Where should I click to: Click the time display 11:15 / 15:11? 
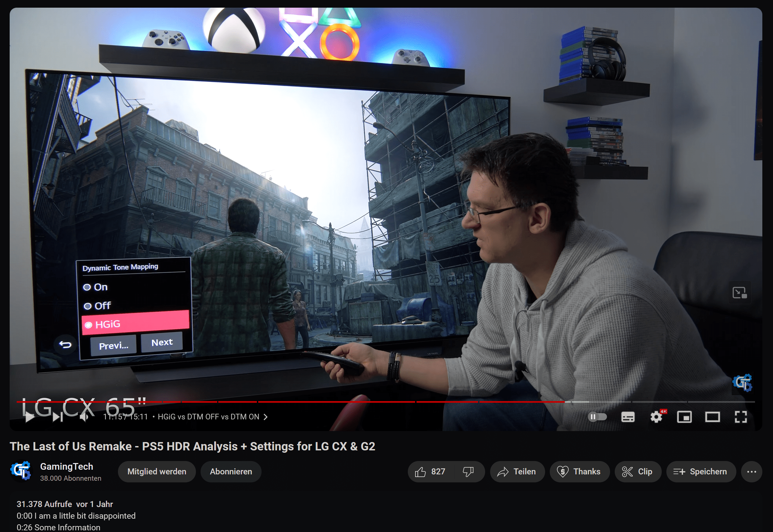[125, 417]
